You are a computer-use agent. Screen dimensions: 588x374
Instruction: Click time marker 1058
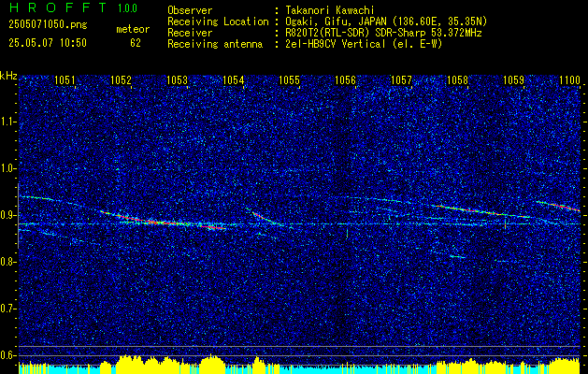[457, 80]
